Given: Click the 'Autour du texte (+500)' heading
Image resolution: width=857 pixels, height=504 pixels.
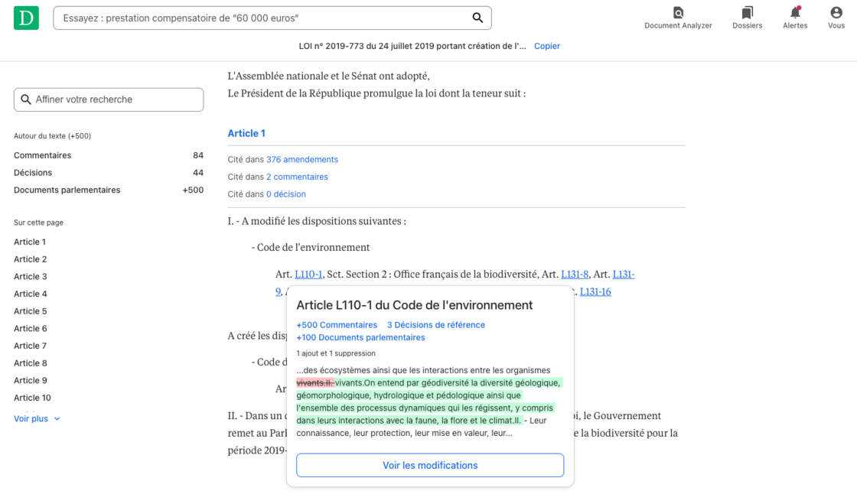Looking at the screenshot, I should coord(53,136).
